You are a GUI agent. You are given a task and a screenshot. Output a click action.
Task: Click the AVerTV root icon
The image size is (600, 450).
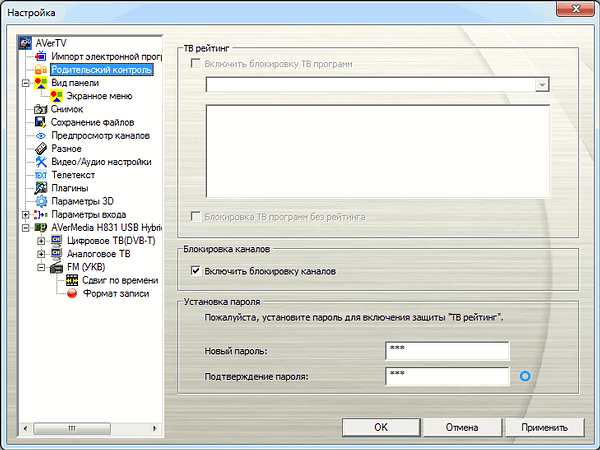point(25,43)
